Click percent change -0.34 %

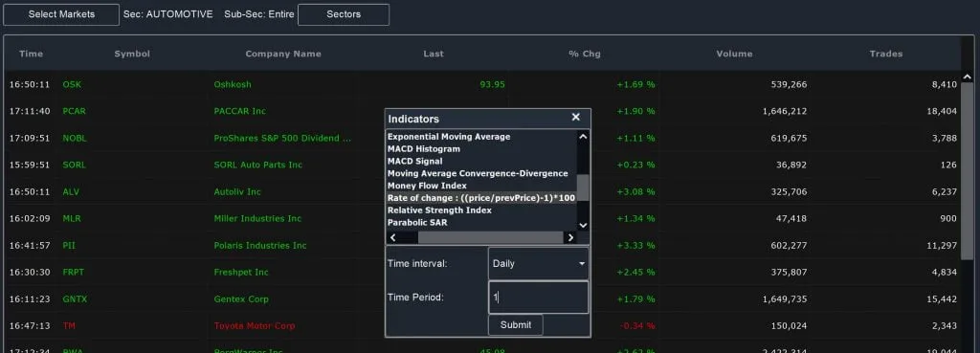tap(637, 326)
